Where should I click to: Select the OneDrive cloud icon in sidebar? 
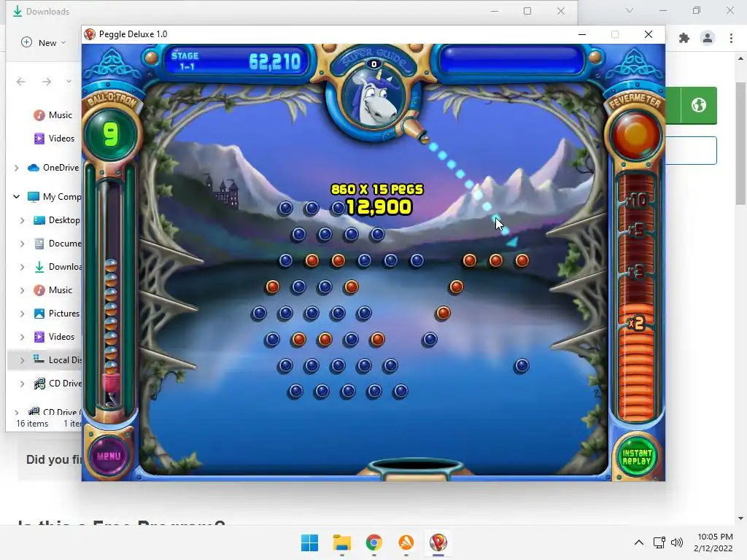[34, 168]
